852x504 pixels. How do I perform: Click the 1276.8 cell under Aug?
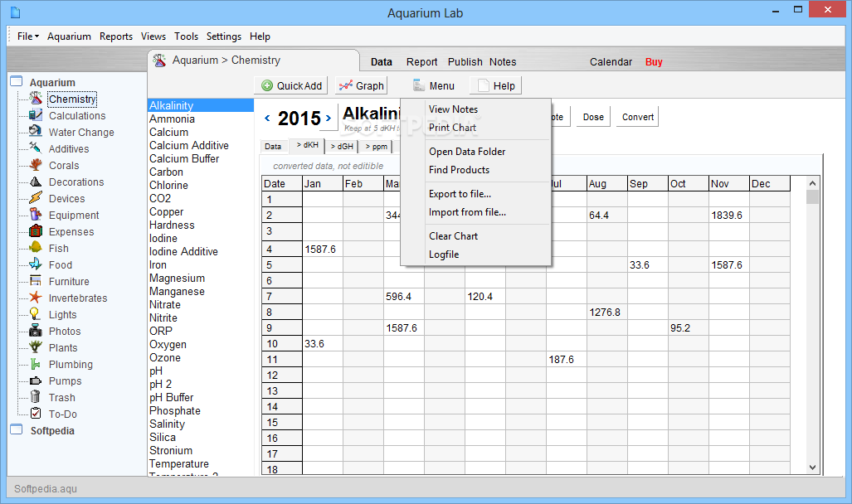(607, 313)
